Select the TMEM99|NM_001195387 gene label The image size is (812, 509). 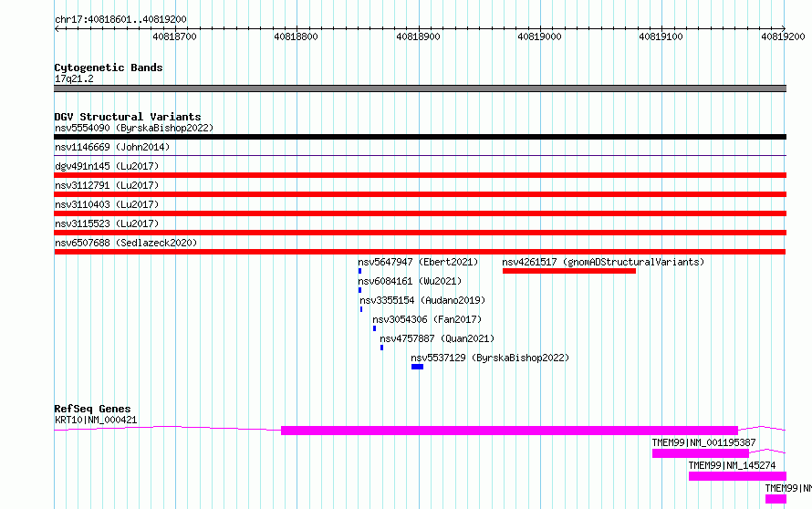pyautogui.click(x=703, y=442)
